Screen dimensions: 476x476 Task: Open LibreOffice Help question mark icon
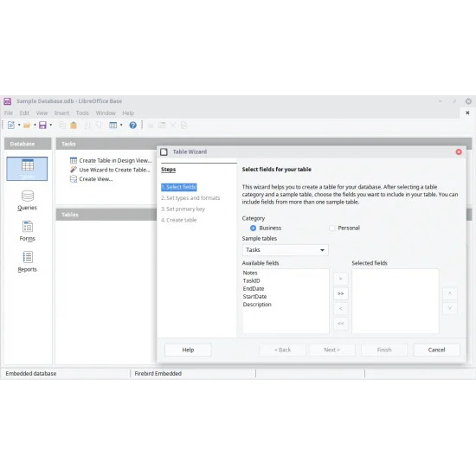point(132,125)
